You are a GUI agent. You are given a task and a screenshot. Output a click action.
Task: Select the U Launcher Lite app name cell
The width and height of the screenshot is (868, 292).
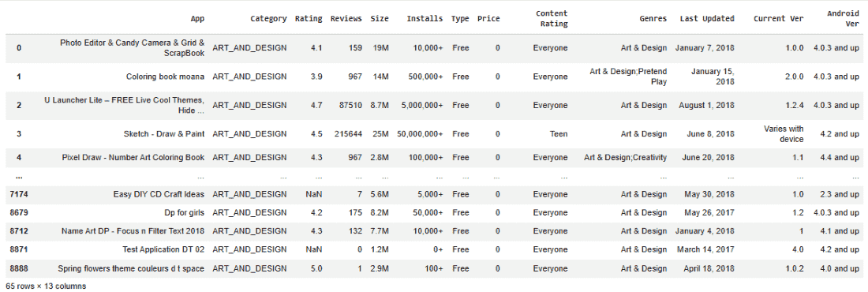click(125, 105)
